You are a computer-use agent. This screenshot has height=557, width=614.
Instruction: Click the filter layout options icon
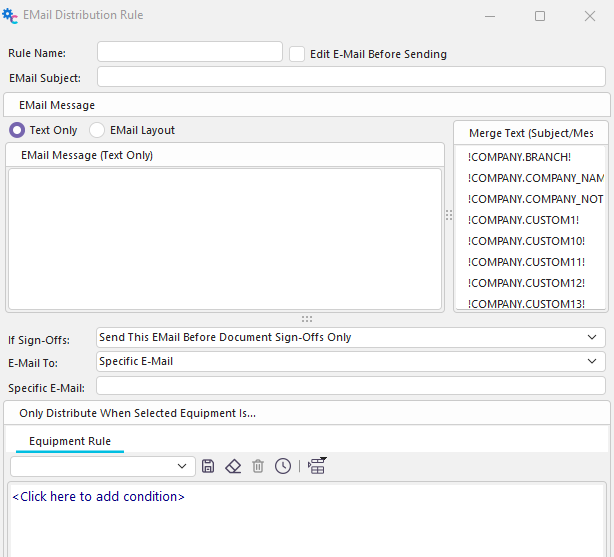317,466
